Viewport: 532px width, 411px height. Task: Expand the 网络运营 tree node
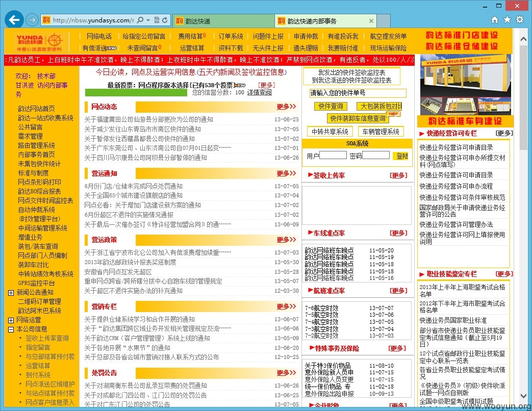click(x=11, y=320)
